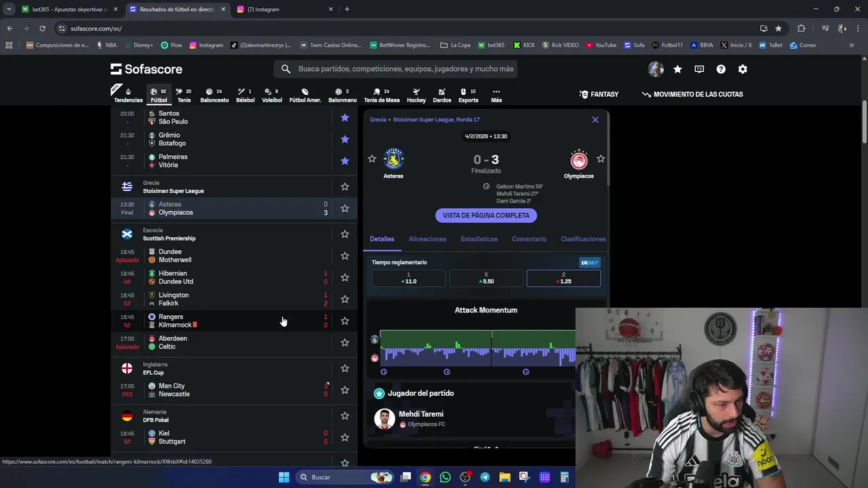Favorite the Rangers vs Kilmarnock match
The image size is (868, 488).
pos(344,321)
